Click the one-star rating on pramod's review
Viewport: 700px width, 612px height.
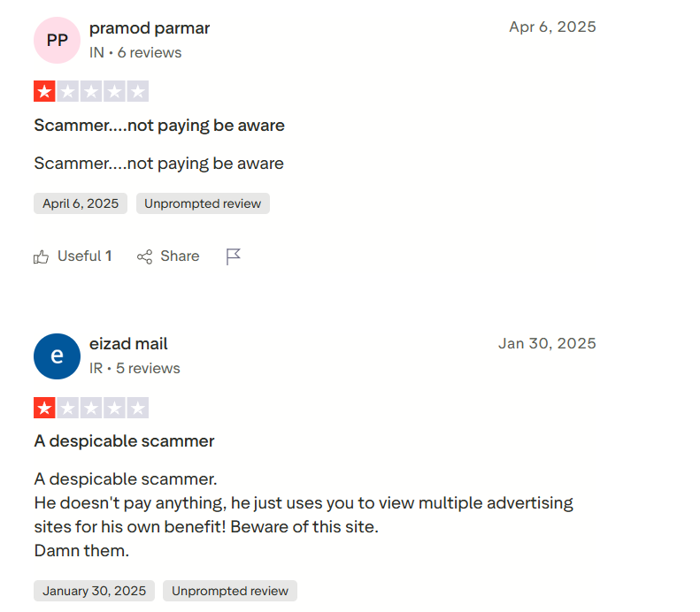coord(91,91)
